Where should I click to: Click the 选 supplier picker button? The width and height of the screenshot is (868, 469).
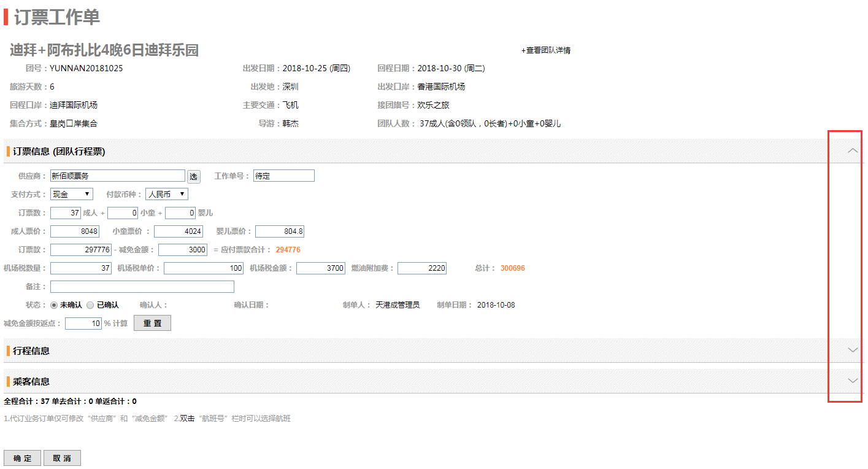[194, 177]
